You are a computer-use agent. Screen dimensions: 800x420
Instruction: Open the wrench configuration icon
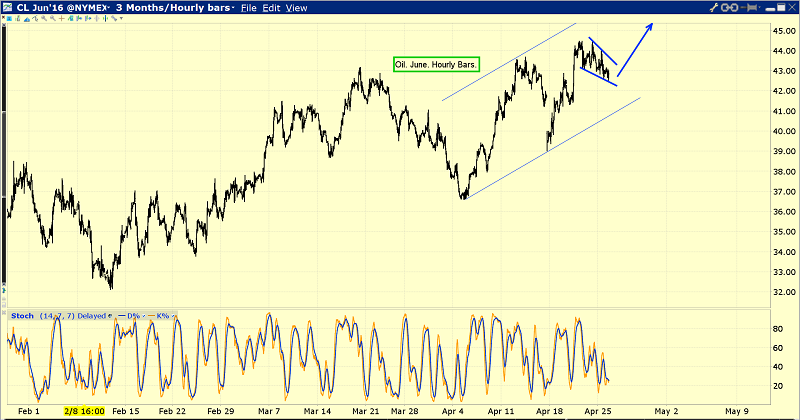pos(714,7)
